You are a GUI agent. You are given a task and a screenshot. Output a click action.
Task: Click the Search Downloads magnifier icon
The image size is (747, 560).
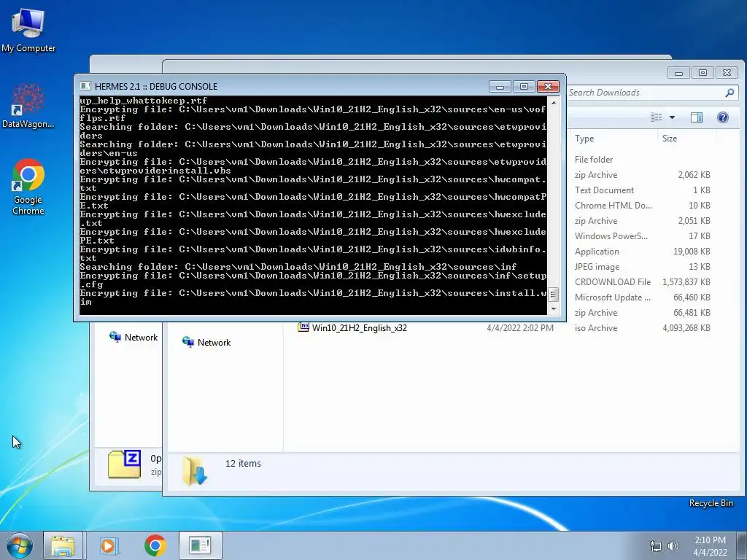(729, 93)
